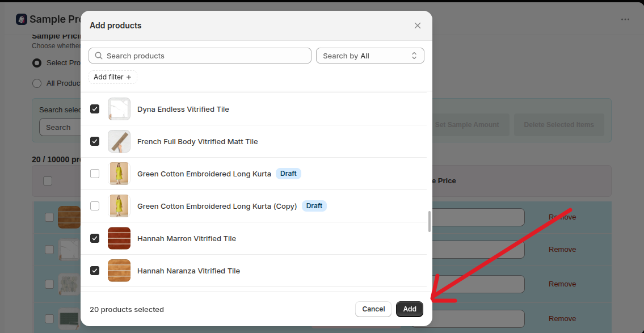Click the 'French Full Body Vitrified Matt Tile' name
Screen dimensions: 644x333
click(x=197, y=142)
